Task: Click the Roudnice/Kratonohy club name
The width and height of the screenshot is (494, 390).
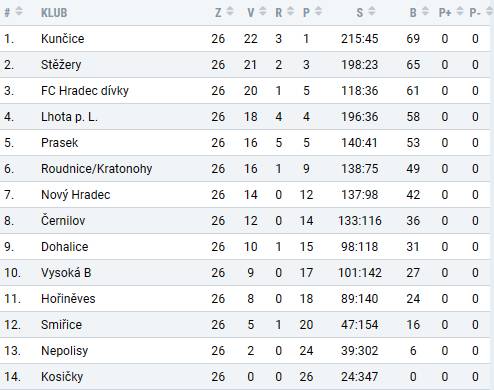Action: tap(96, 169)
